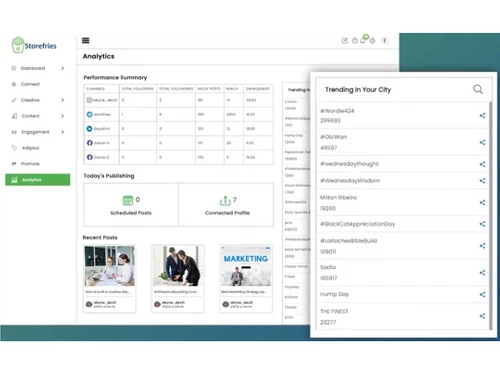The width and height of the screenshot is (500, 375).
Task: Share the Milton Ribeiro trend
Action: [x=482, y=202]
